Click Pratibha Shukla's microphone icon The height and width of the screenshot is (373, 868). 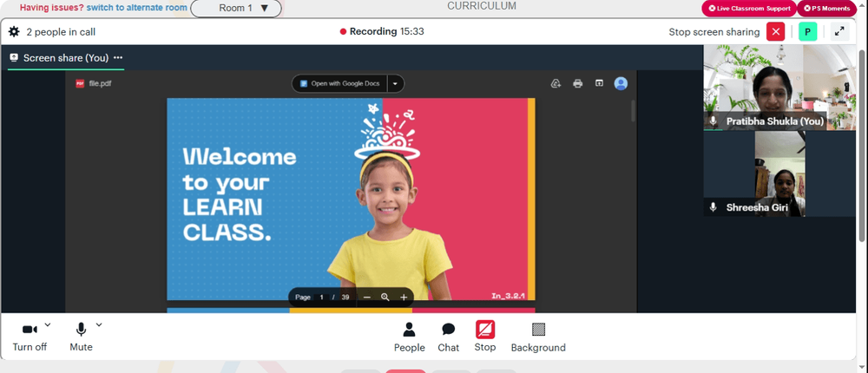pyautogui.click(x=713, y=121)
